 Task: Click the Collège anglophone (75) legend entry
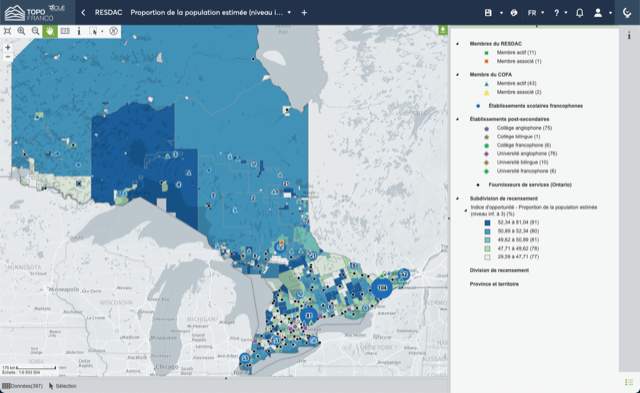point(524,128)
